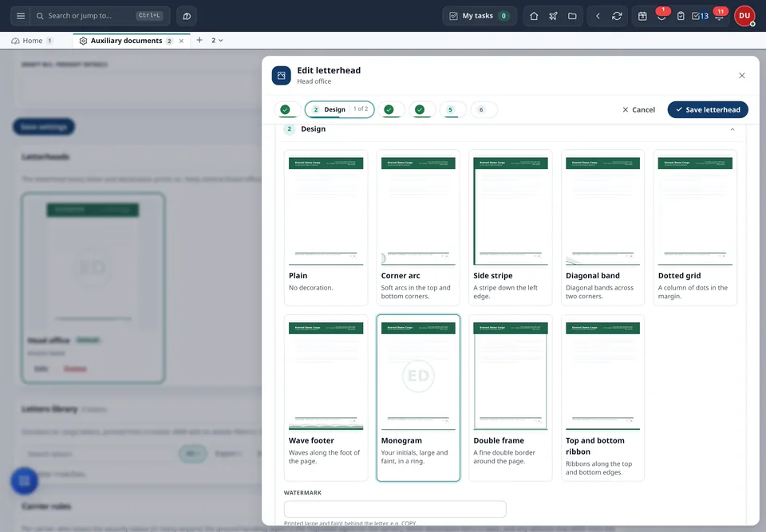The height and width of the screenshot is (532, 766).
Task: Choose the Corner arc design
Action: coord(418,227)
